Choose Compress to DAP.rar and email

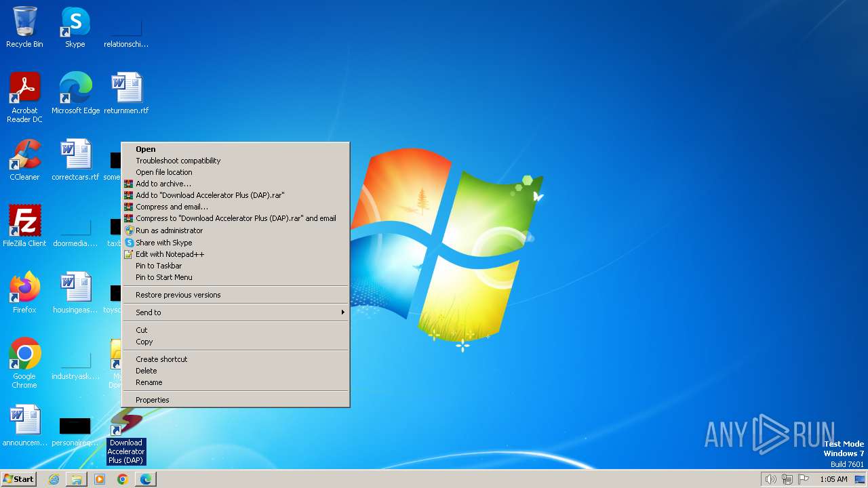tap(235, 218)
